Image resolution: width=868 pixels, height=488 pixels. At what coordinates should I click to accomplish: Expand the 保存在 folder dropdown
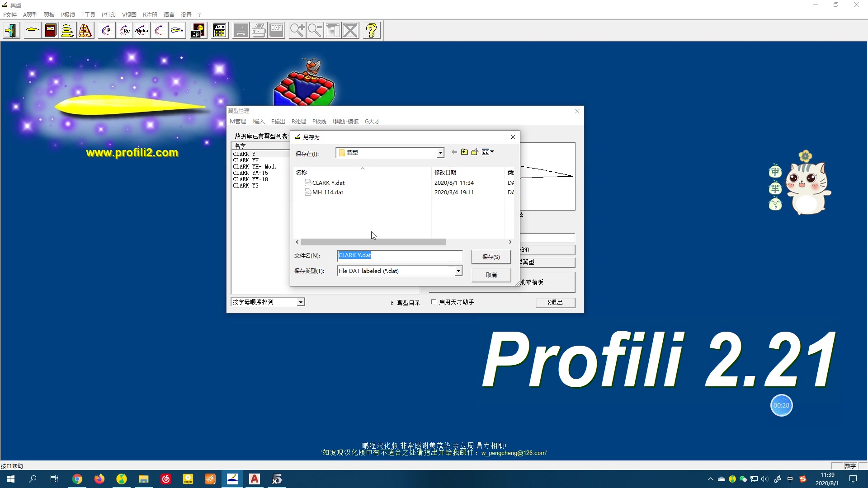pos(440,153)
